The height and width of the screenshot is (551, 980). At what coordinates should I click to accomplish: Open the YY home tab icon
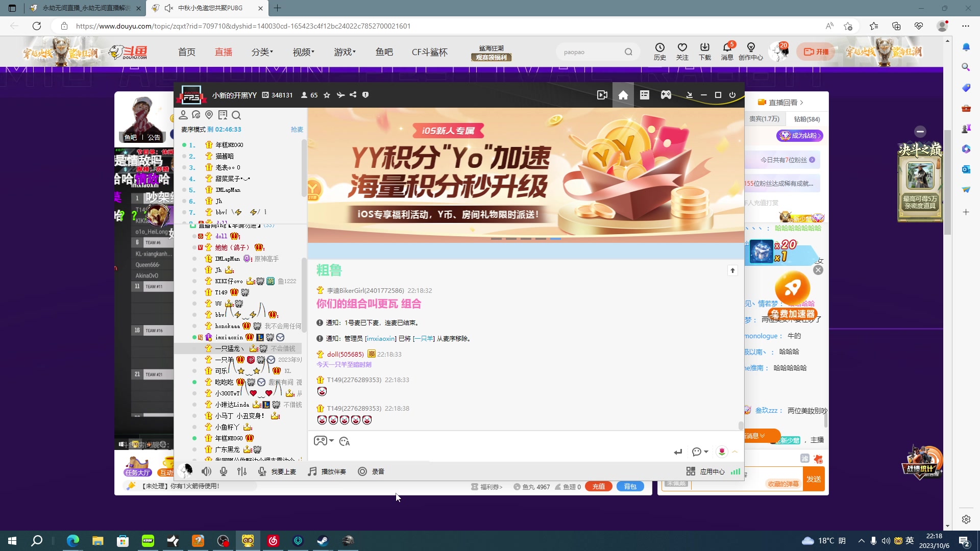[623, 95]
